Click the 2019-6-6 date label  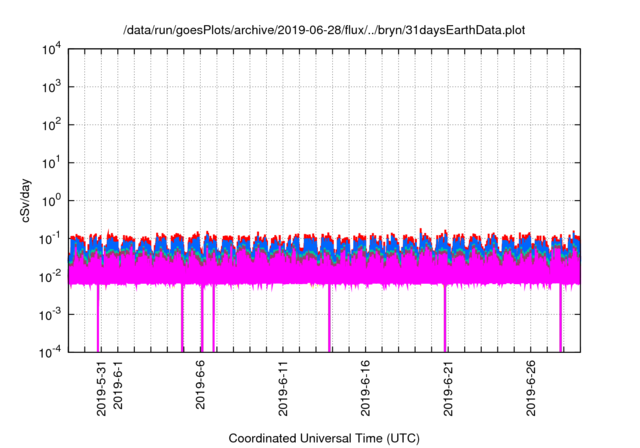click(x=200, y=384)
